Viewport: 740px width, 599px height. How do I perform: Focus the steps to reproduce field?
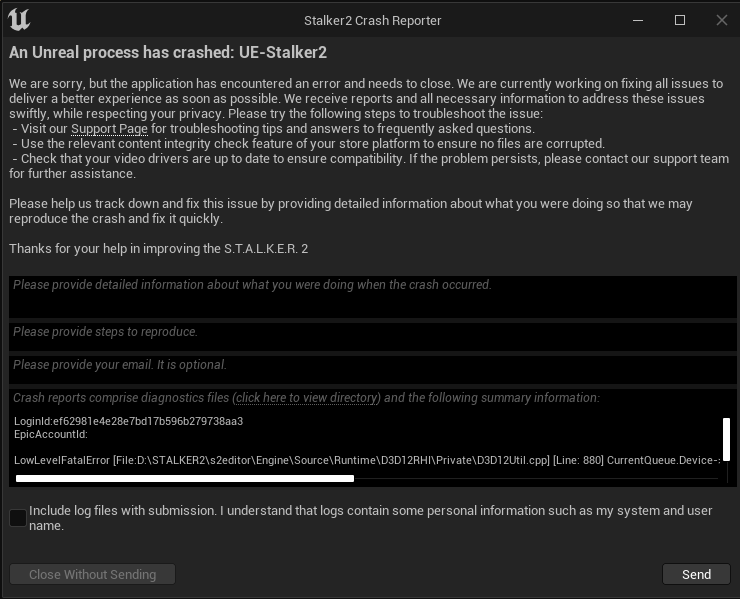370,337
